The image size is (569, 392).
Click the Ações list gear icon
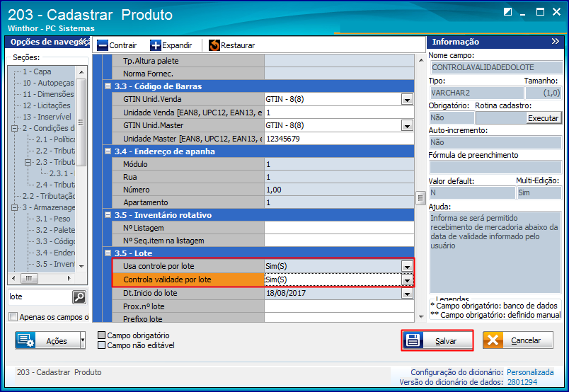click(x=25, y=340)
